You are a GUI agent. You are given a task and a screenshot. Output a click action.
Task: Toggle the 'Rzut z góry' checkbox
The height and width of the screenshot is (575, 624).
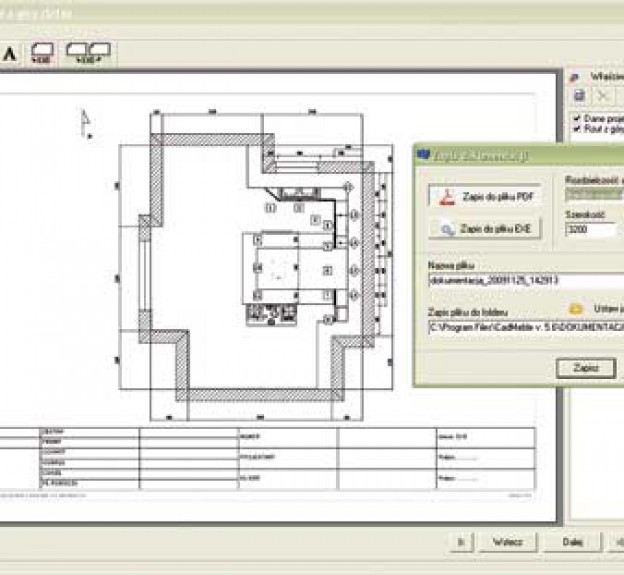tap(575, 127)
